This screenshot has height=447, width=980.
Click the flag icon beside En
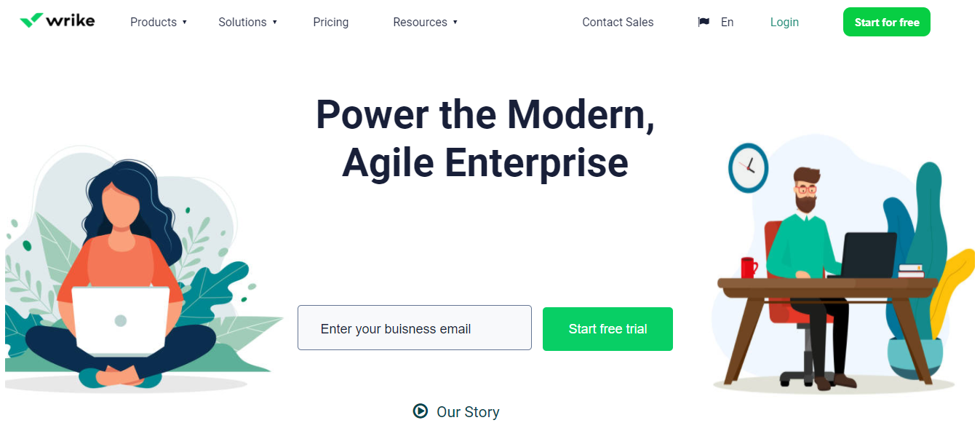click(704, 22)
